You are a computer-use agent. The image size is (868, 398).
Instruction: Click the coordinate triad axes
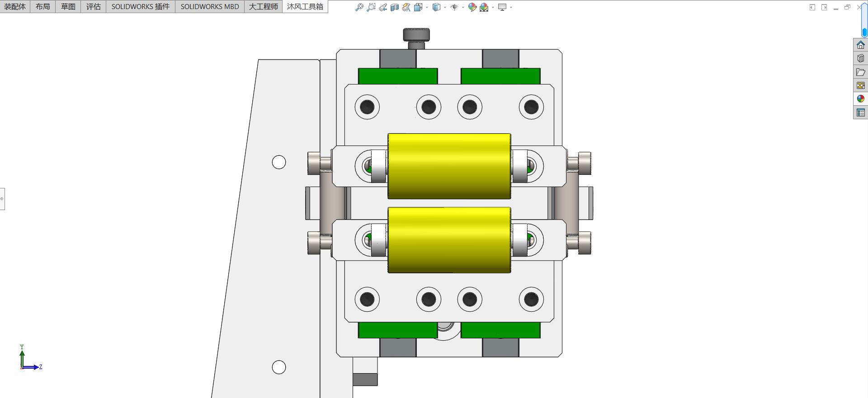pyautogui.click(x=30, y=358)
